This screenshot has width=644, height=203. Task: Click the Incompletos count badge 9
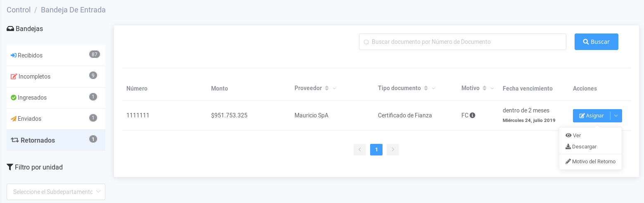(x=93, y=75)
